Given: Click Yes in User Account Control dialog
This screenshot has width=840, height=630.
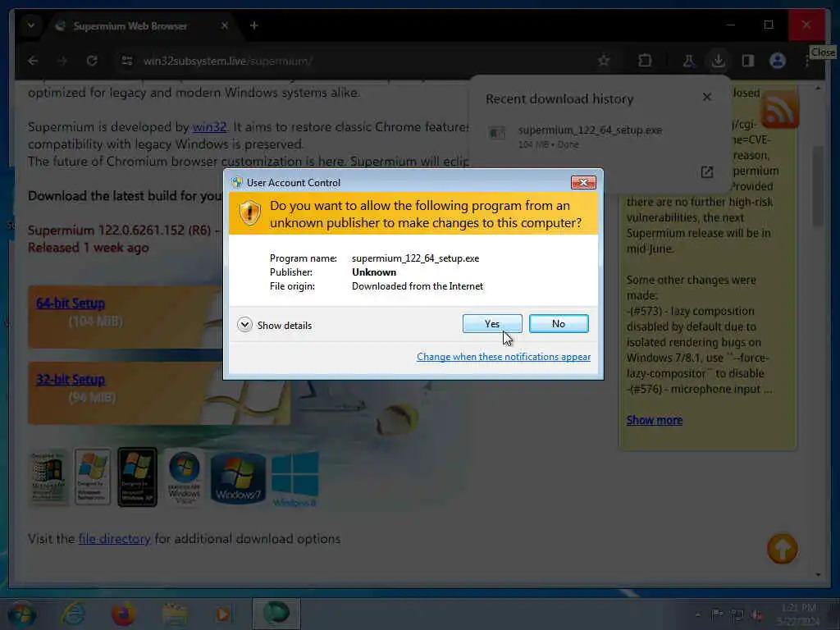Looking at the screenshot, I should pyautogui.click(x=492, y=323).
